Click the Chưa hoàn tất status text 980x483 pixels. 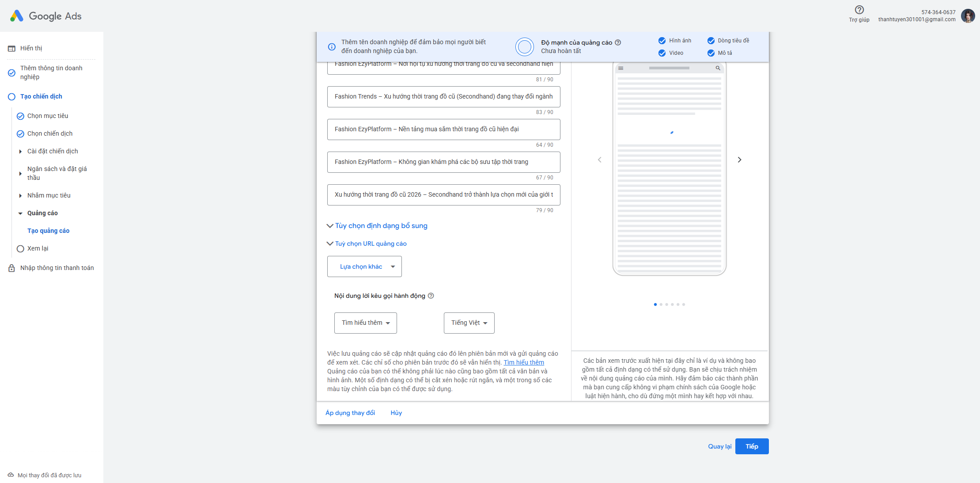click(561, 51)
